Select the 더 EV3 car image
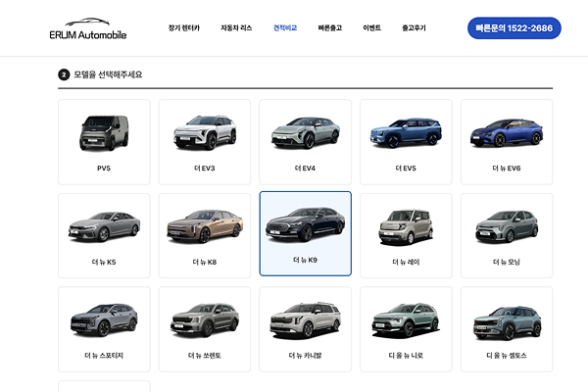The image size is (588, 392). 205,133
